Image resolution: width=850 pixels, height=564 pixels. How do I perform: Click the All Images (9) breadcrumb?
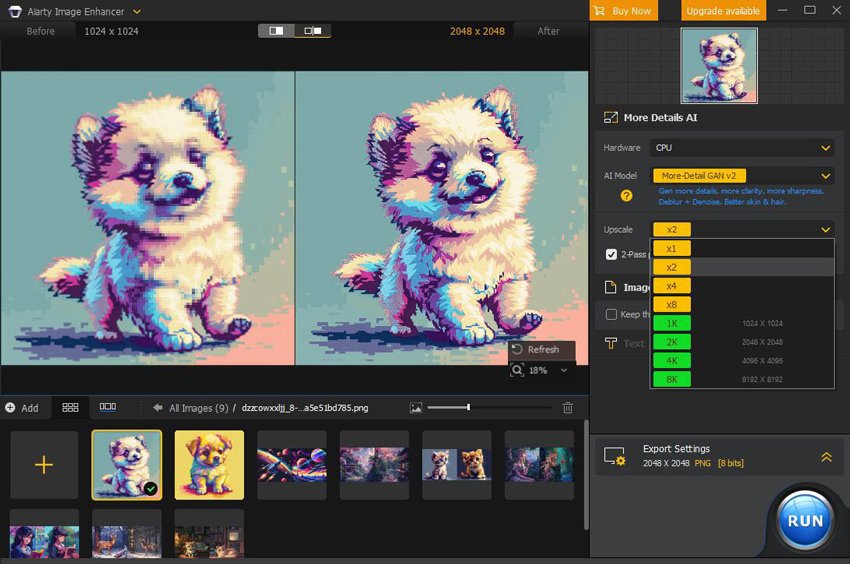[x=198, y=408]
